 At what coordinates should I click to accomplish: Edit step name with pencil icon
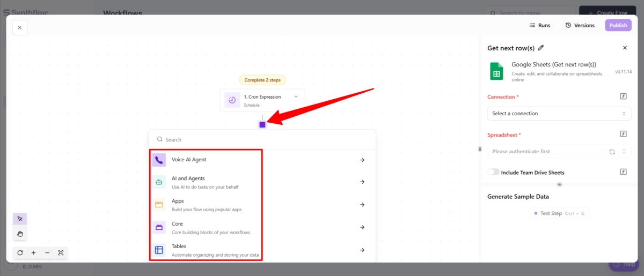point(541,48)
